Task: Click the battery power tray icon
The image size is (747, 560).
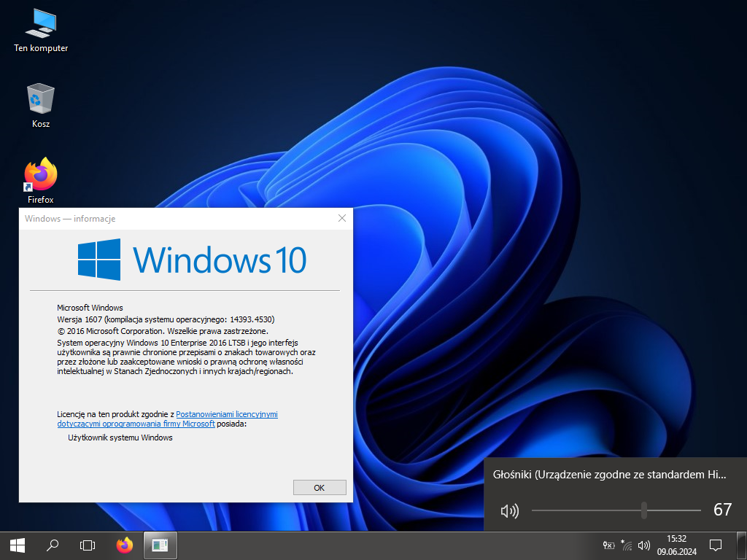Action: (x=609, y=545)
